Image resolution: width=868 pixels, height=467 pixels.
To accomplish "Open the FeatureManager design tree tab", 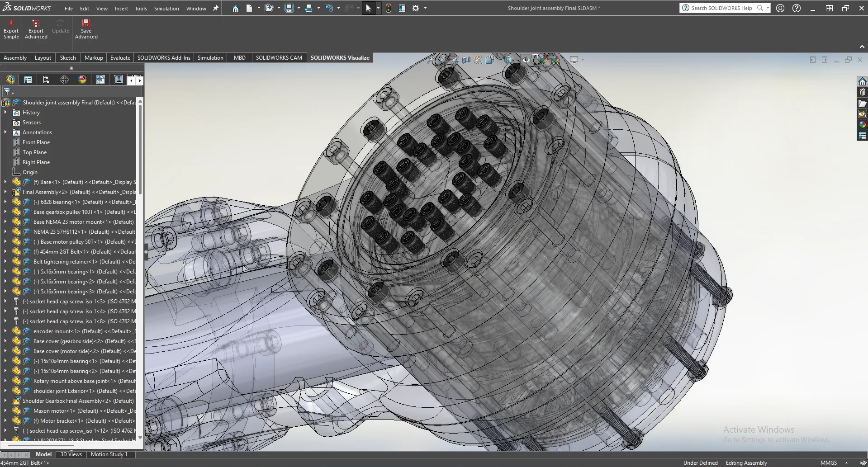I will 10,80.
